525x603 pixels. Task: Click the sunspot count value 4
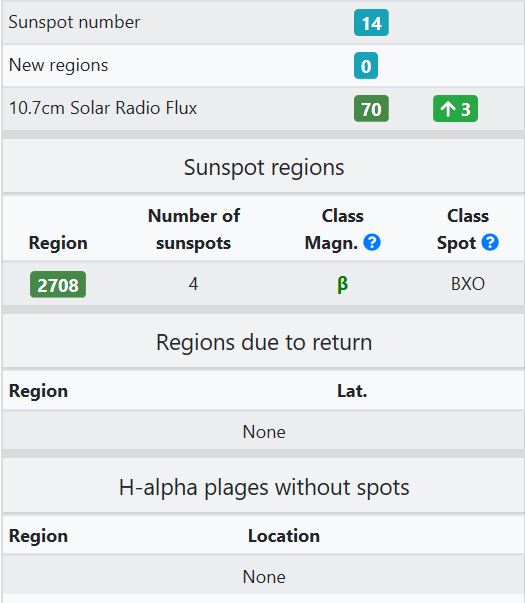193,284
